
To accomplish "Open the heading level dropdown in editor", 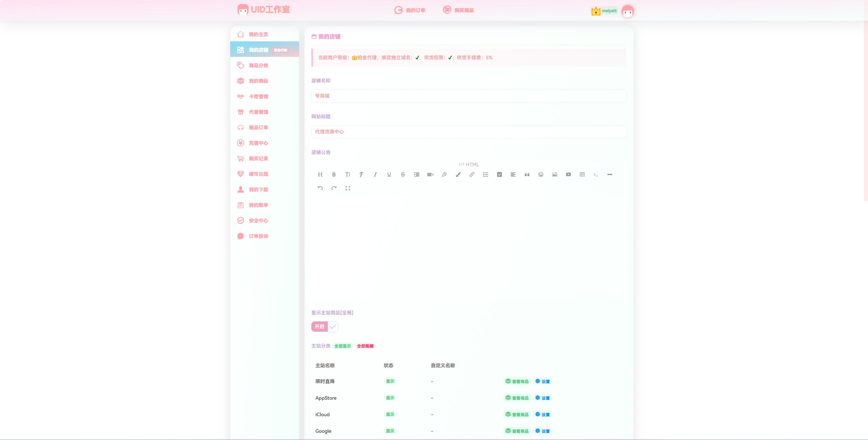I will tap(320, 174).
